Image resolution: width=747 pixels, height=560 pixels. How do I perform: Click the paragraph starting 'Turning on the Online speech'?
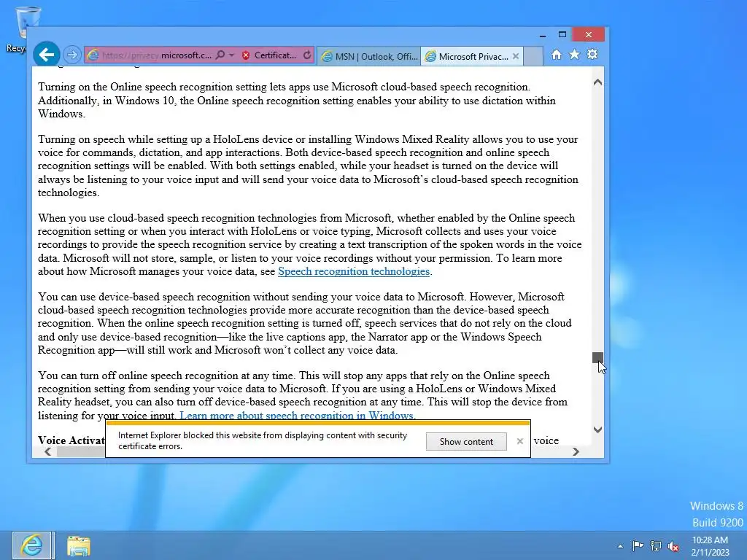coord(297,101)
